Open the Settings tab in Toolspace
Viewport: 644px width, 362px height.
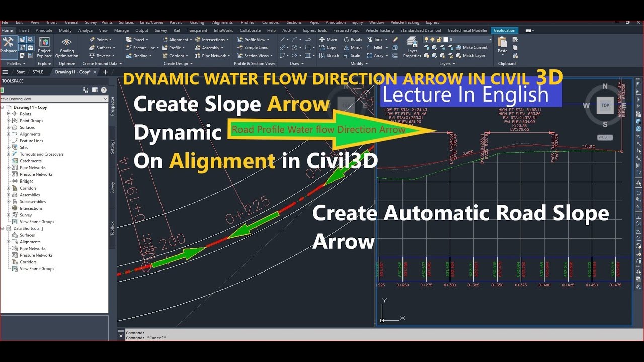click(x=112, y=147)
